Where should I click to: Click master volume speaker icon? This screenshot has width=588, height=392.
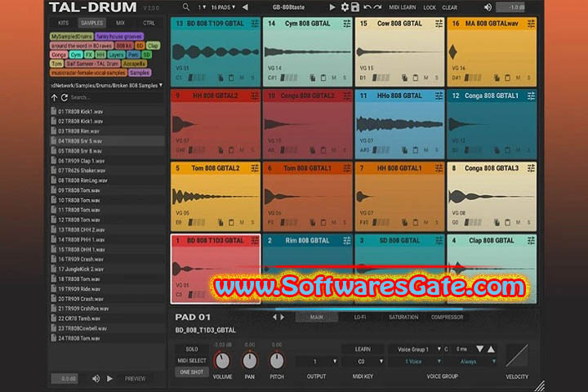point(488,7)
